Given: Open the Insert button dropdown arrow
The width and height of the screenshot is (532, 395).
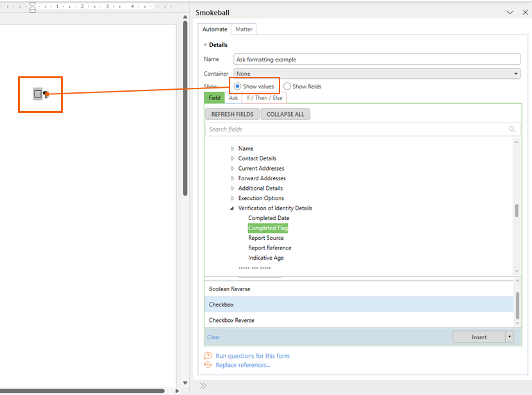Looking at the screenshot, I should [510, 337].
